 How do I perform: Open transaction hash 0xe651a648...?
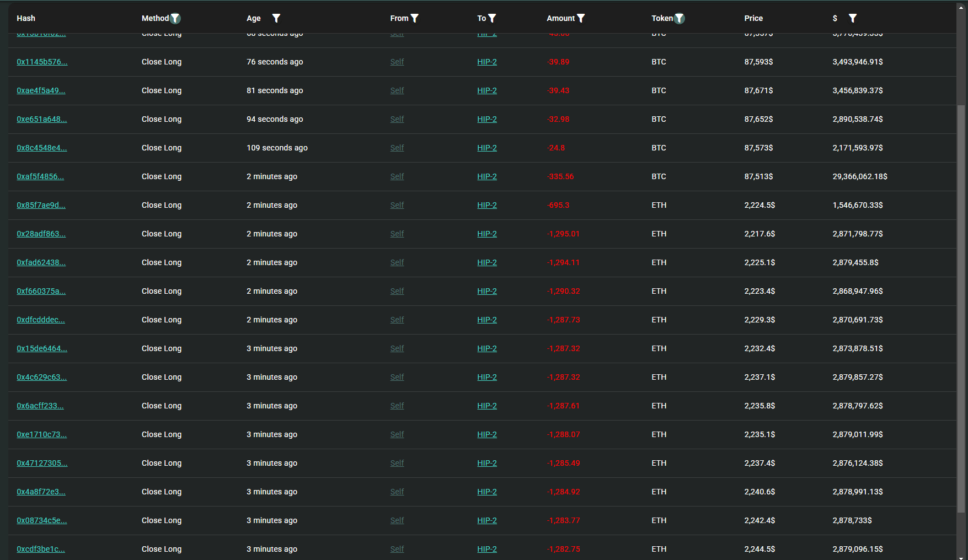click(42, 119)
